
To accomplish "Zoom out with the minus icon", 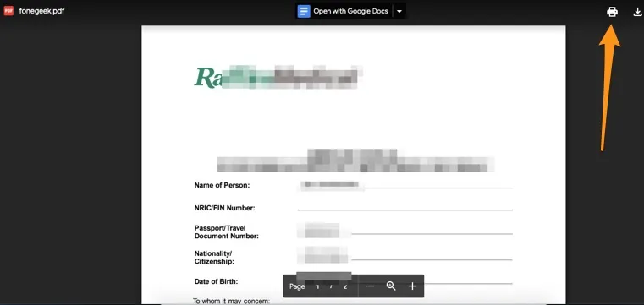I will point(370,286).
